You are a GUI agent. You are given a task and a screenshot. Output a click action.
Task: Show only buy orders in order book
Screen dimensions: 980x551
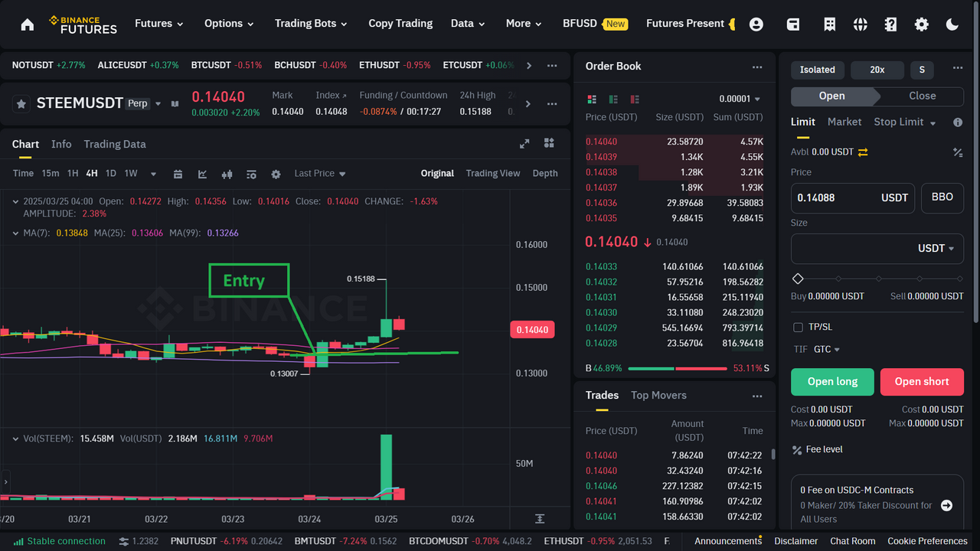(x=613, y=99)
